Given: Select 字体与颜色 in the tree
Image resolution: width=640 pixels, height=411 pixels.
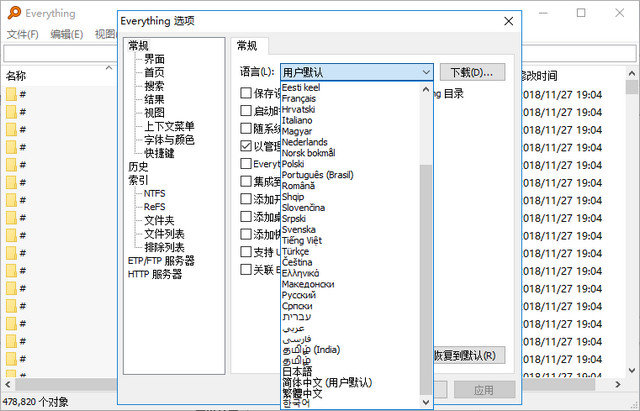Looking at the screenshot, I should (x=169, y=140).
